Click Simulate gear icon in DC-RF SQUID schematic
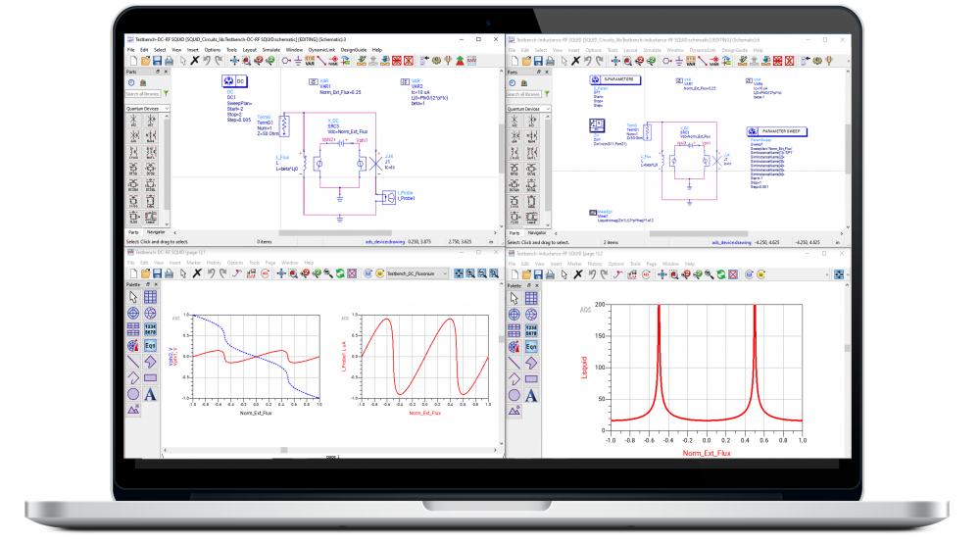 point(436,61)
